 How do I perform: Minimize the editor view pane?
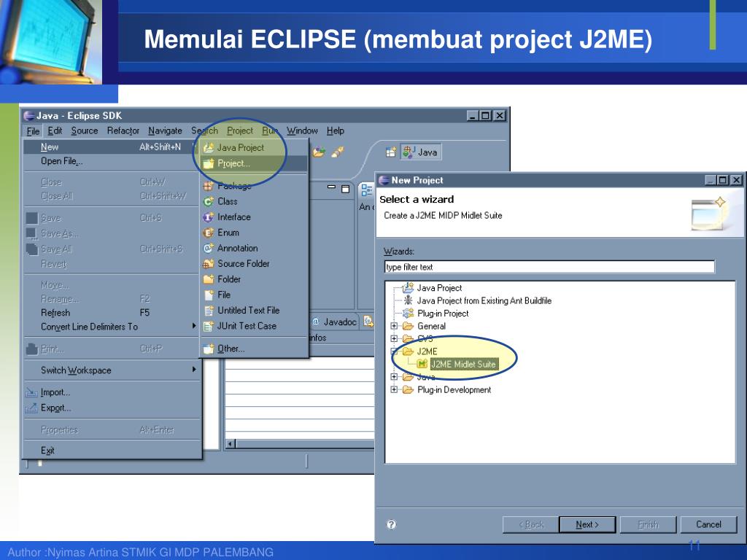pos(332,188)
